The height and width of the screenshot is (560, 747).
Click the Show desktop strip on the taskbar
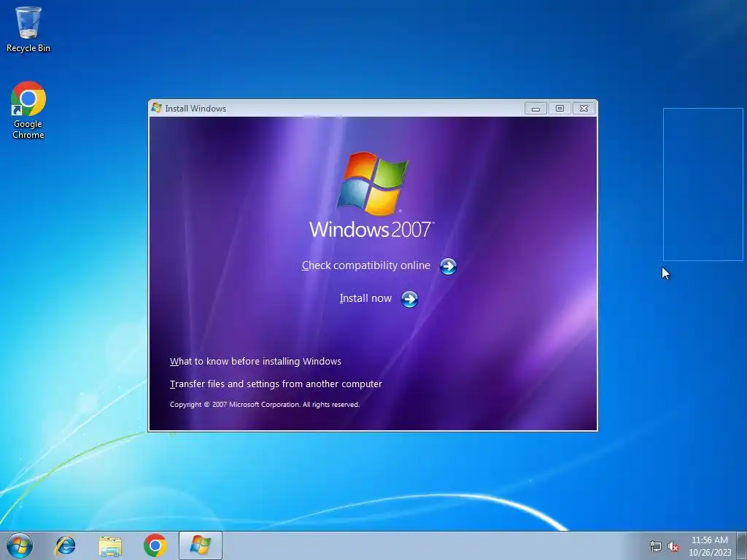click(x=742, y=545)
